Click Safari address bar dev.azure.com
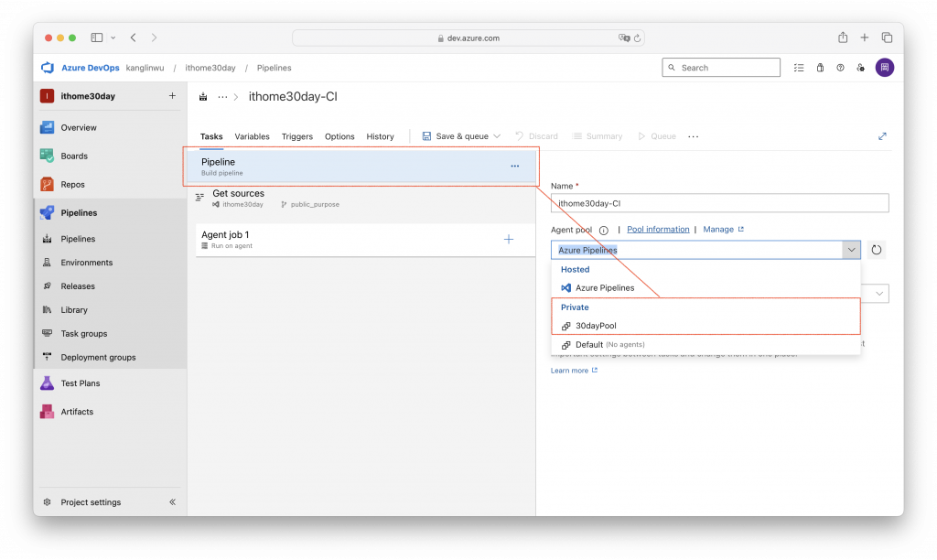The image size is (937, 560). pos(468,38)
